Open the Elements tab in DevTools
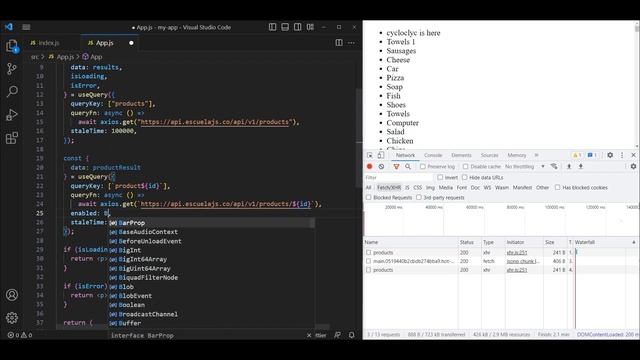The width and height of the screenshot is (640, 360). (461, 155)
